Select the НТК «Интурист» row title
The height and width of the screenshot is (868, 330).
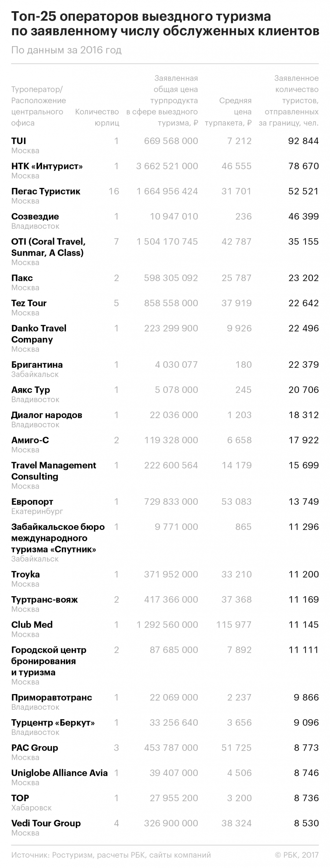pyautogui.click(x=47, y=166)
